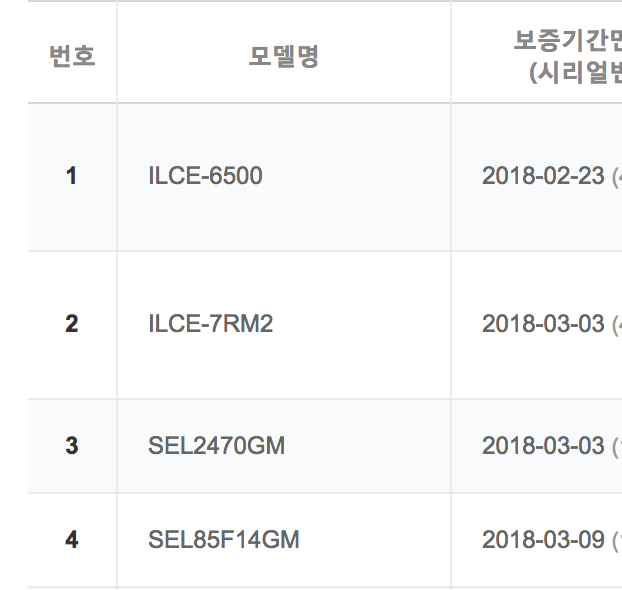The width and height of the screenshot is (622, 590).
Task: Select row number 1 cell
Action: (x=71, y=176)
